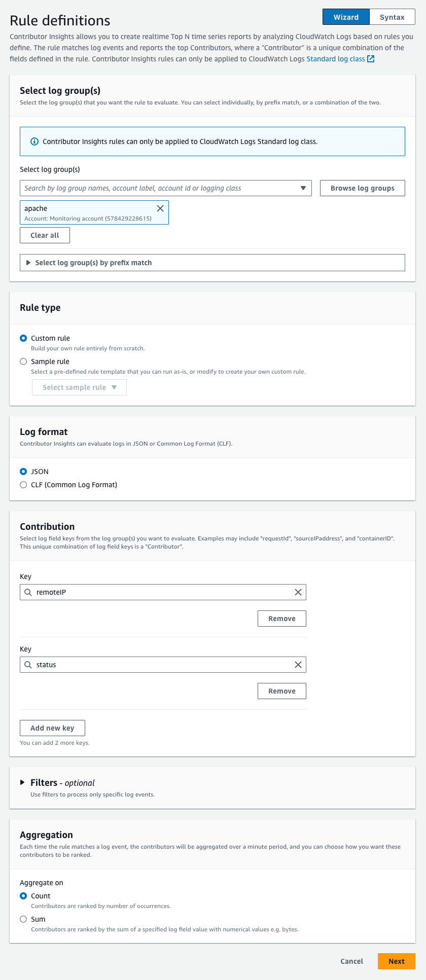The image size is (426, 980).
Task: Click the search icon in the remoteIP field
Action: coord(28,592)
